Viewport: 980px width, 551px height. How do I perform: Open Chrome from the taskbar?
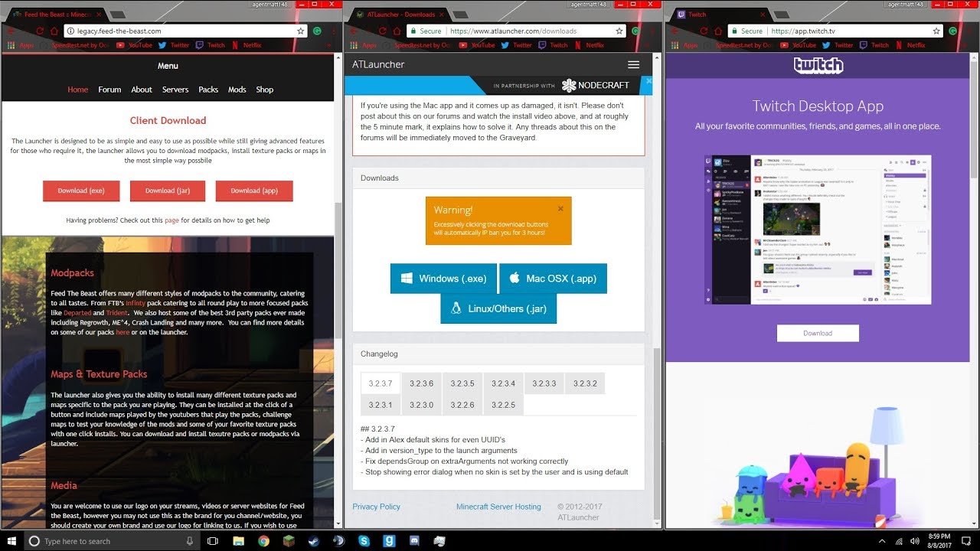[263, 540]
